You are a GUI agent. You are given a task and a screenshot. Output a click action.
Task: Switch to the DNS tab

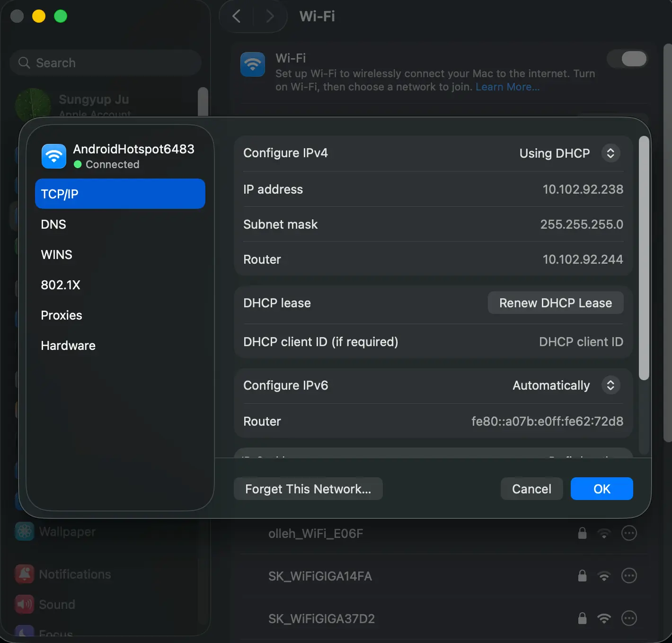click(x=53, y=224)
